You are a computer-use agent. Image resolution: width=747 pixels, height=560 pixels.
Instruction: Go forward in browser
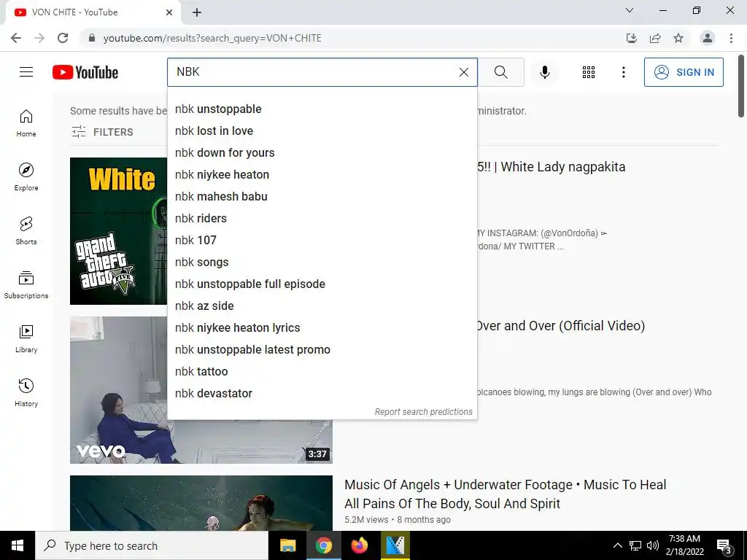pos(39,38)
